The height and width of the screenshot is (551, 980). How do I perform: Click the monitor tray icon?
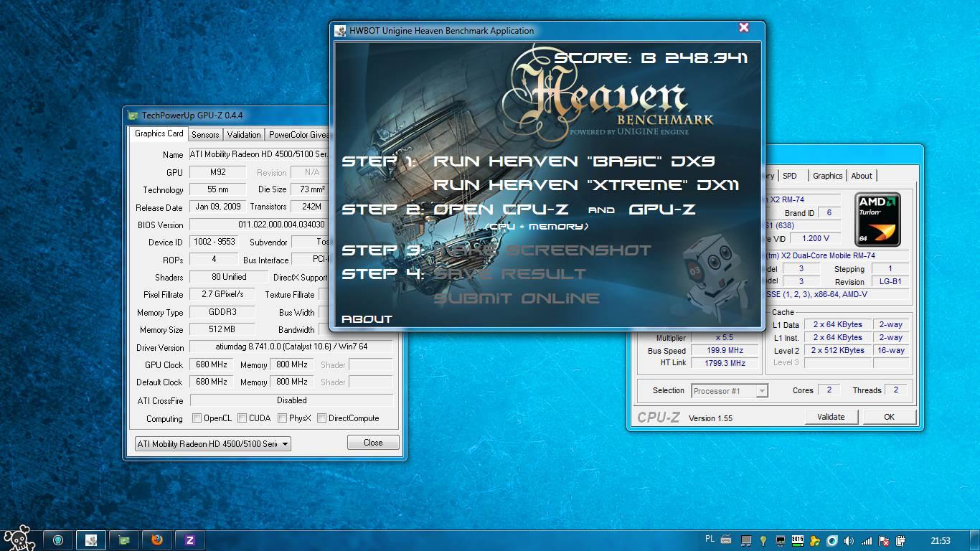(x=781, y=541)
